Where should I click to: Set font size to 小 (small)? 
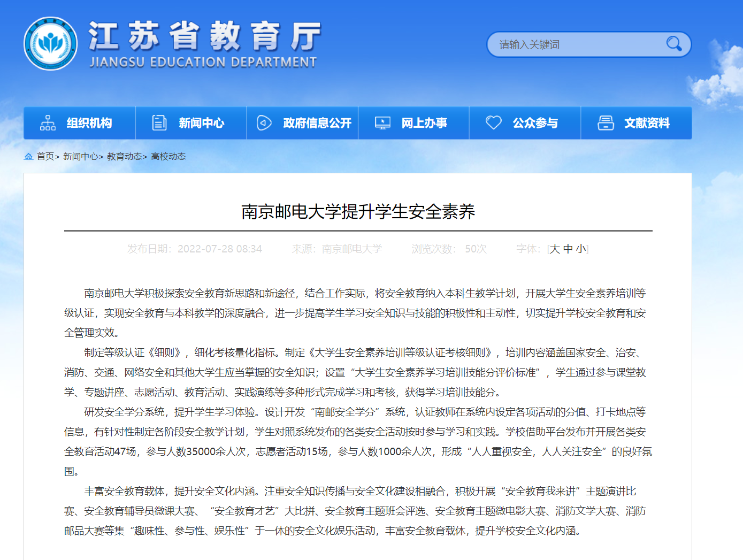tap(581, 249)
